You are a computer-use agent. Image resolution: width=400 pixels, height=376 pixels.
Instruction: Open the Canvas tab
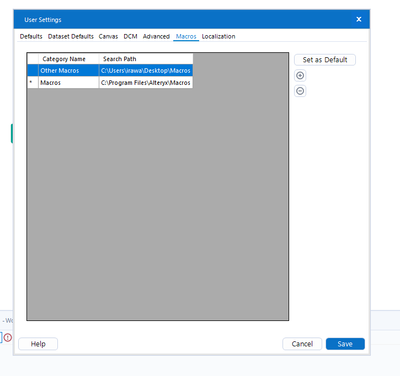(x=108, y=36)
